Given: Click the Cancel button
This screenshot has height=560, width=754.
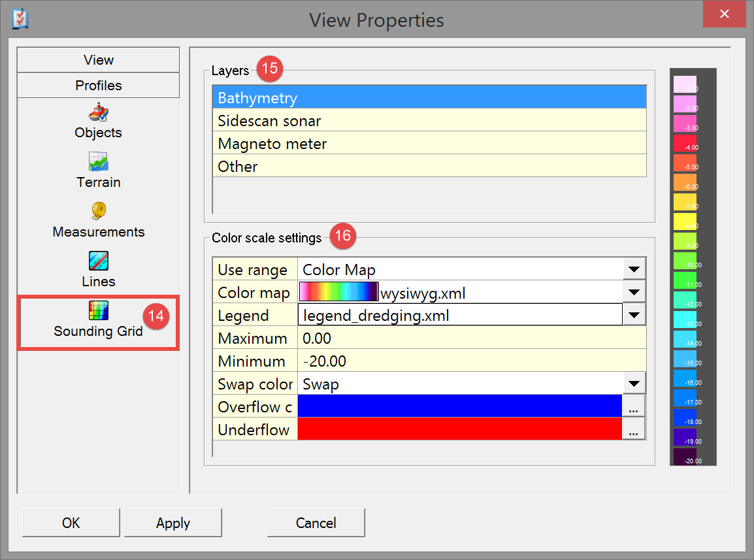Looking at the screenshot, I should coord(316,523).
